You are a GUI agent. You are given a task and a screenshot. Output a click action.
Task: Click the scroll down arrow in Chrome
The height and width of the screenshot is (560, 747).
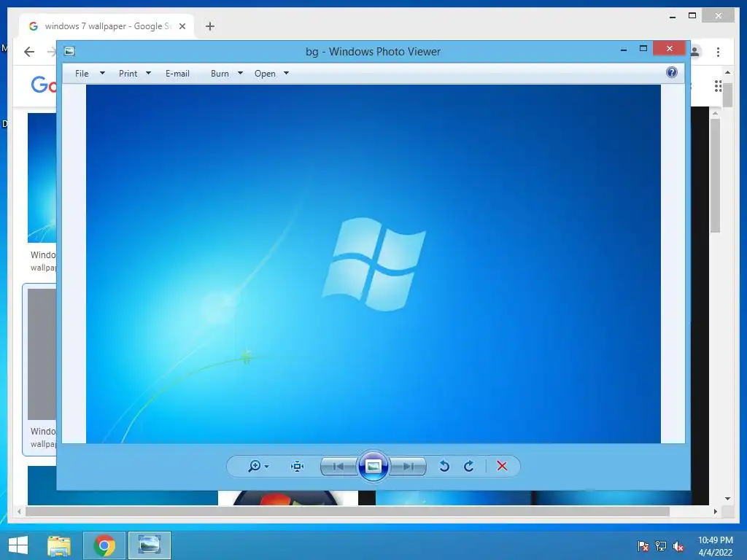click(727, 499)
